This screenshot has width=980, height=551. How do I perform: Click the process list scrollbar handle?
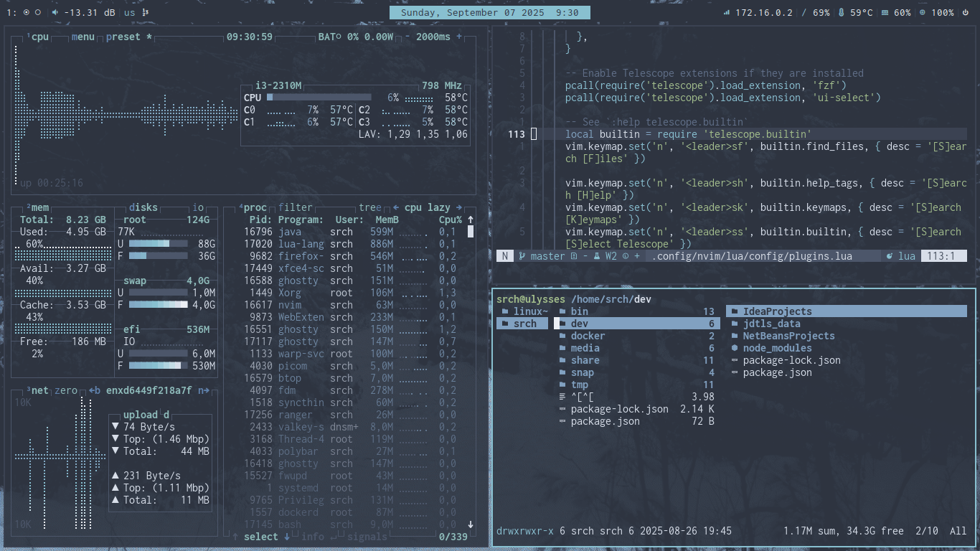[x=471, y=231]
